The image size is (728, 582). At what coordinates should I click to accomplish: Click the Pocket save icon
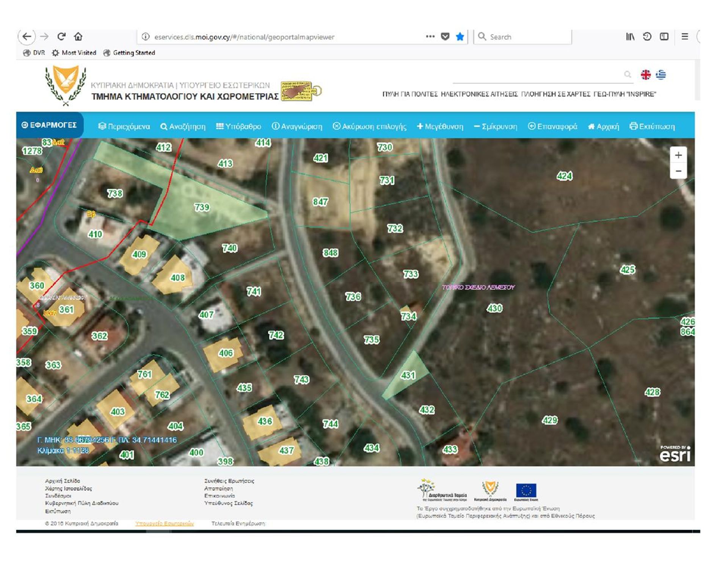tap(445, 36)
